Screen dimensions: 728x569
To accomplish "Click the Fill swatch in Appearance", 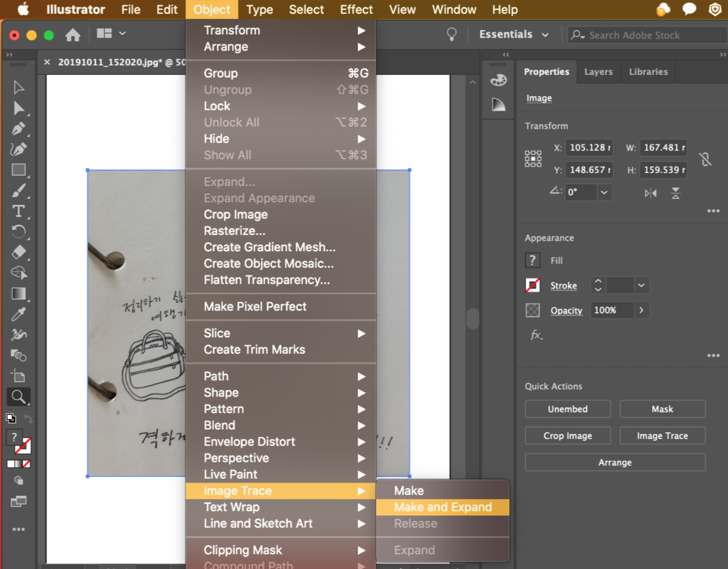I will click(532, 260).
